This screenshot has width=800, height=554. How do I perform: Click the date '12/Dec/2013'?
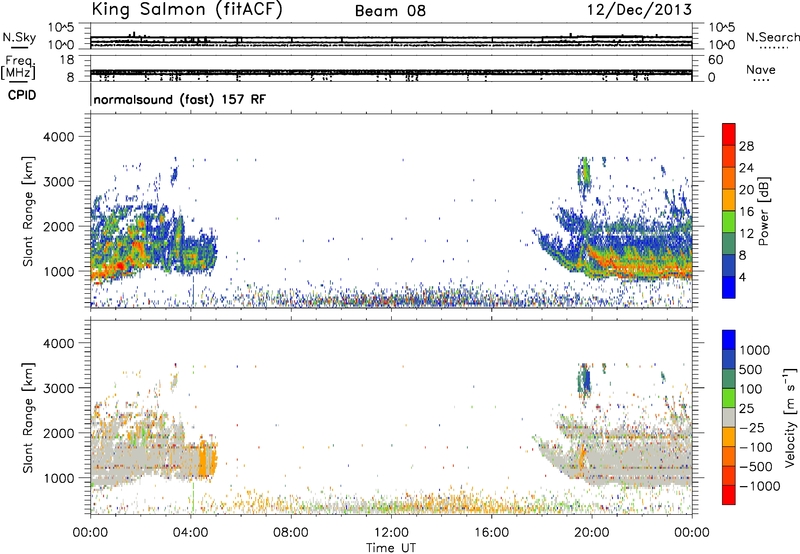tap(639, 10)
